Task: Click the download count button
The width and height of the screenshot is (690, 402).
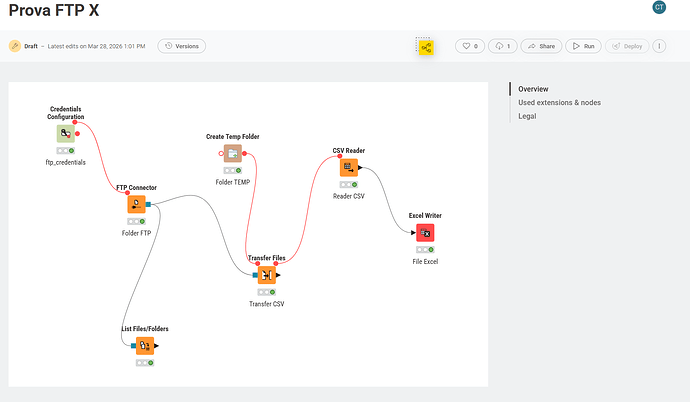Action: click(503, 46)
